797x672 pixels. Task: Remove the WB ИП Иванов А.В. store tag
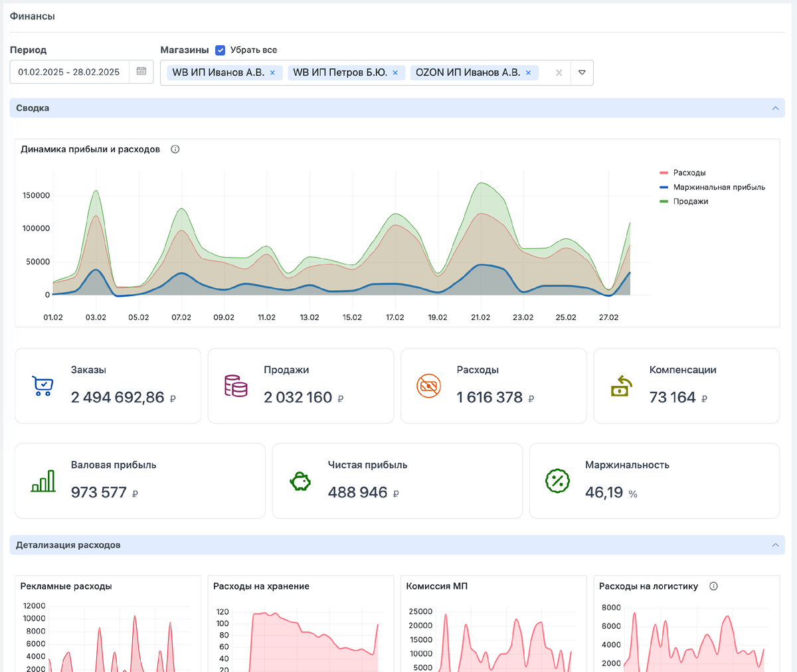tap(272, 73)
